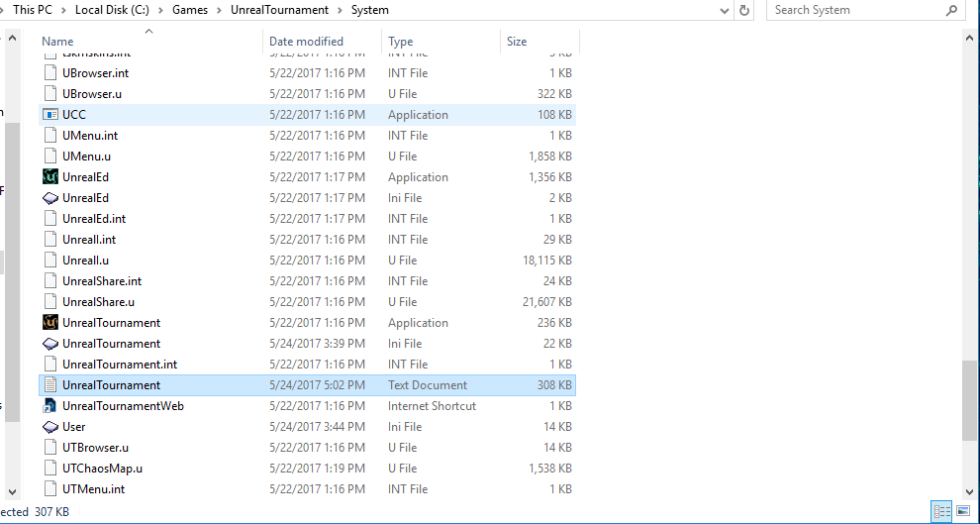Select the UnrealTournamentWeb file name

(x=123, y=406)
